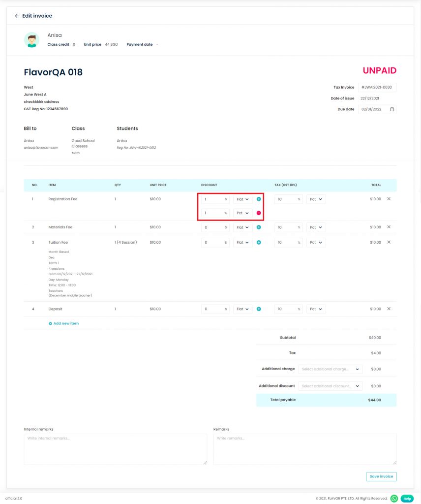Delete the Tuition Fee line item
Image resolution: width=421 pixels, height=504 pixels.
[x=389, y=242]
